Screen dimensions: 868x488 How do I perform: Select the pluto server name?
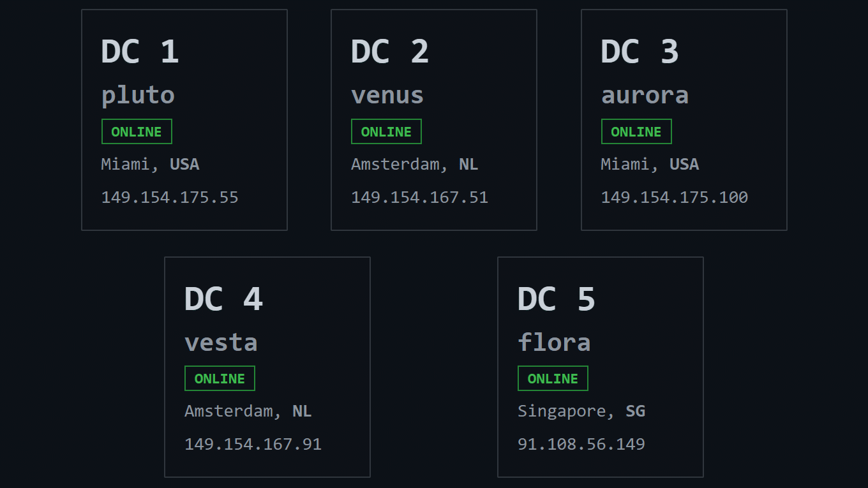tap(138, 96)
